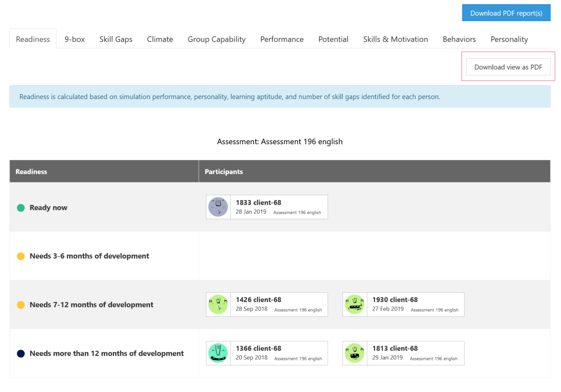Viewport: 561px width, 392px height.
Task: Click the avatar icon for participant 1813 client-68
Action: click(354, 353)
